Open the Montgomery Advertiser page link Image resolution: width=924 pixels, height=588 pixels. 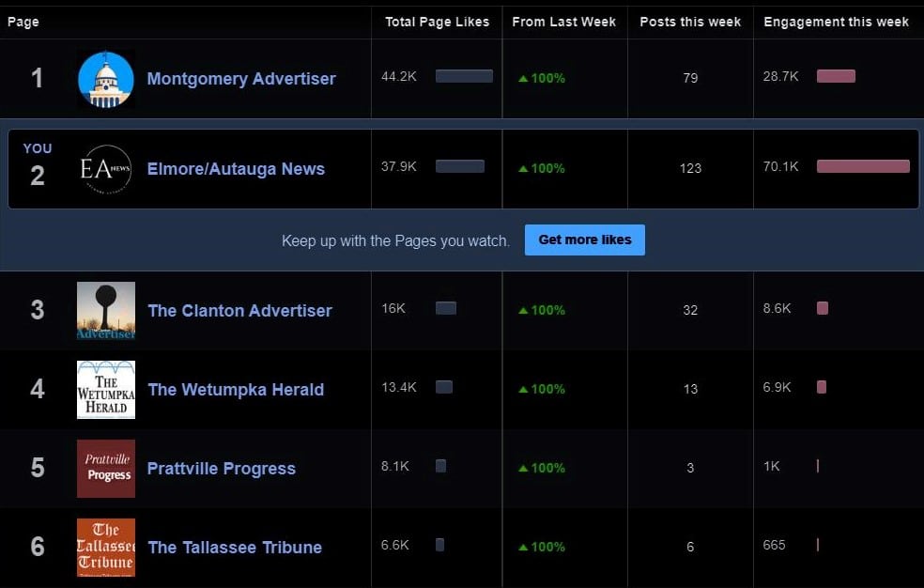(240, 79)
